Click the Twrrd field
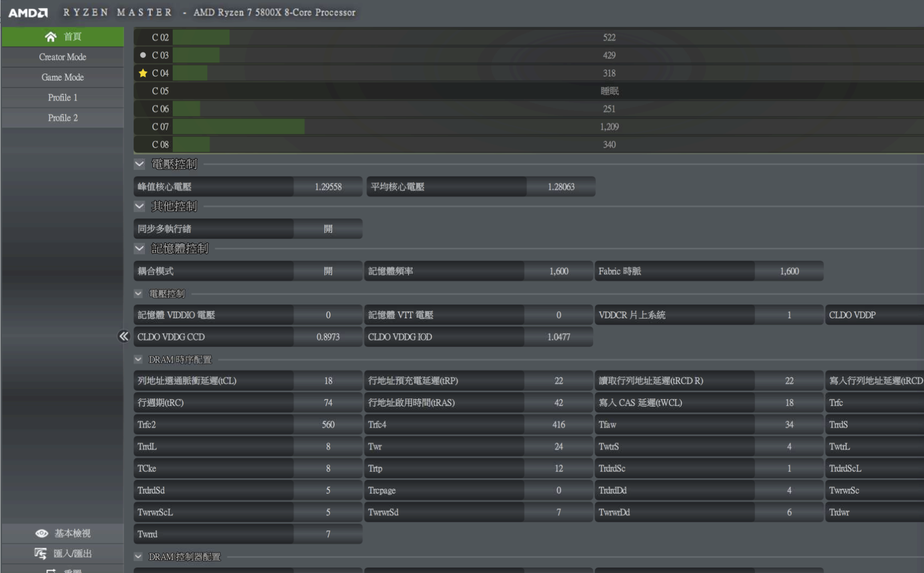Screen dimensions: 924x573 [248, 534]
